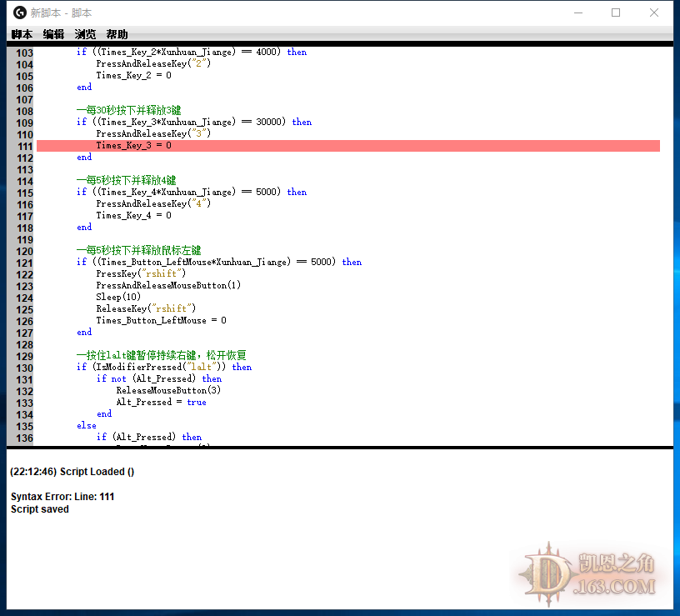Click 'Script Loaded' message in output console

(x=72, y=472)
